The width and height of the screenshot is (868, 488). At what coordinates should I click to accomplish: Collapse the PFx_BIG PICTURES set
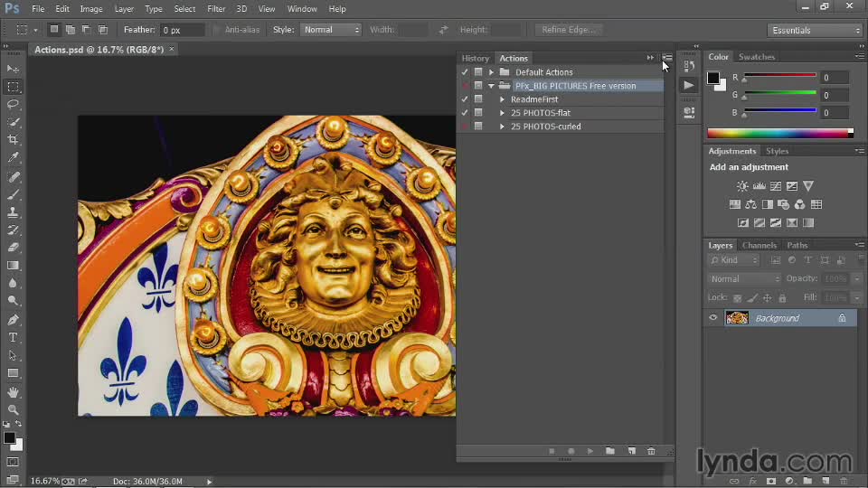pyautogui.click(x=491, y=86)
